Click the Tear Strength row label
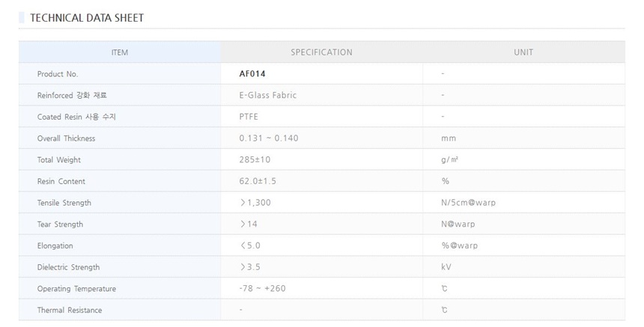 coord(60,224)
